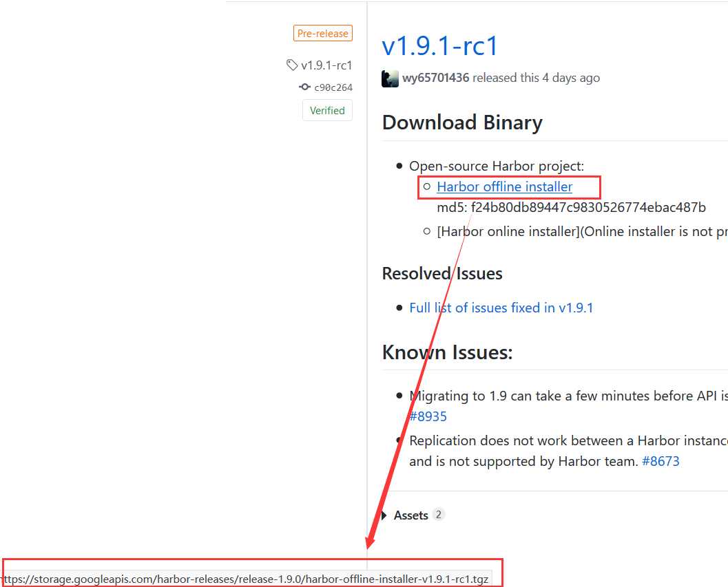Open the v1.9.1-rc1 release title link
The width and height of the screenshot is (728, 587).
click(x=439, y=45)
